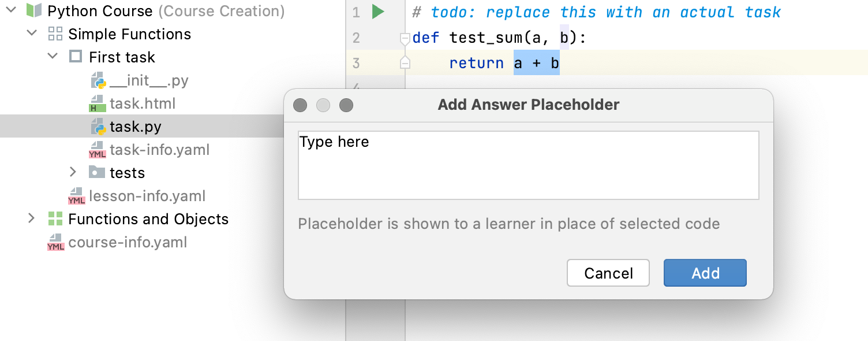
Task: Cancel the Add Answer Placeholder dialog
Action: coord(608,273)
